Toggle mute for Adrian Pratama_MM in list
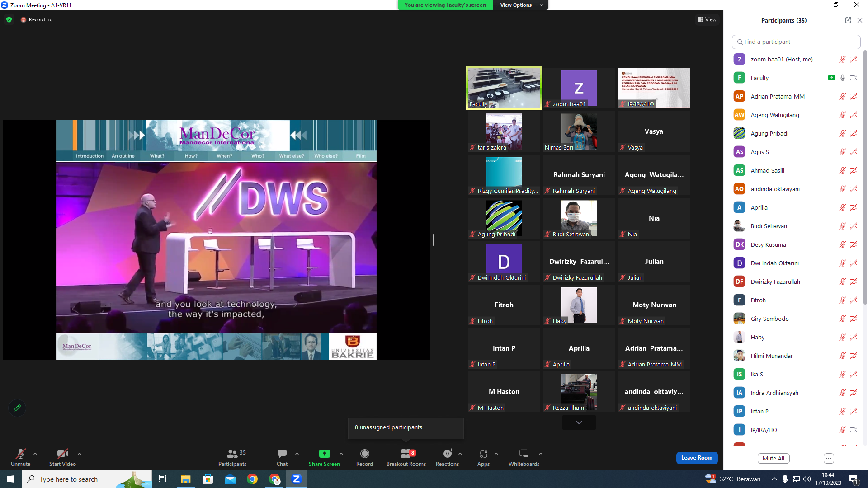This screenshot has height=488, width=868. [x=842, y=96]
